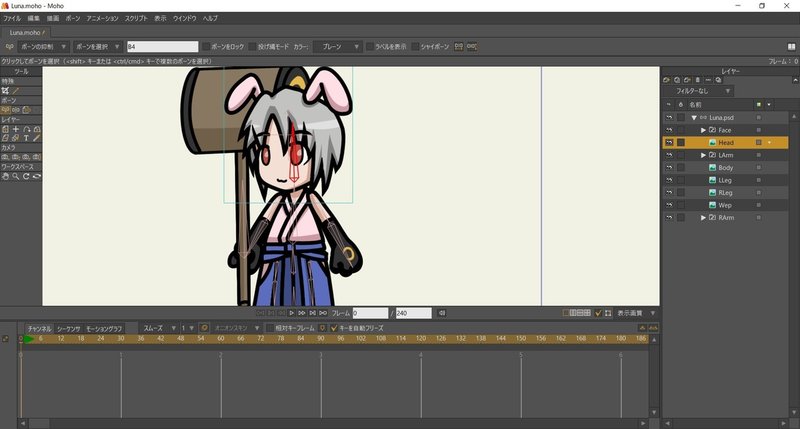Click the Play button in playback controls
Image resolution: width=800 pixels, height=429 pixels.
pyautogui.click(x=291, y=313)
